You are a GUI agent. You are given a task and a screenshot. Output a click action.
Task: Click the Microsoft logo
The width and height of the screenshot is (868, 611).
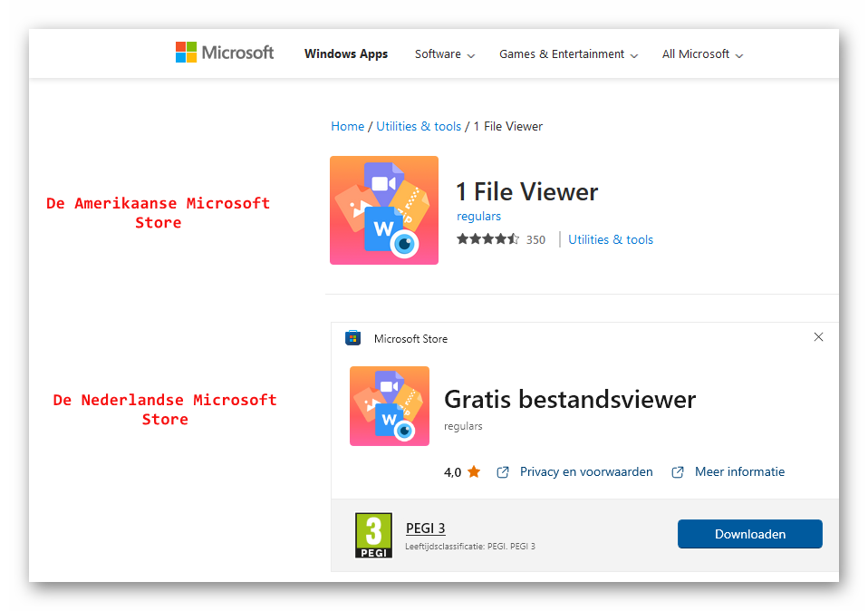point(224,53)
